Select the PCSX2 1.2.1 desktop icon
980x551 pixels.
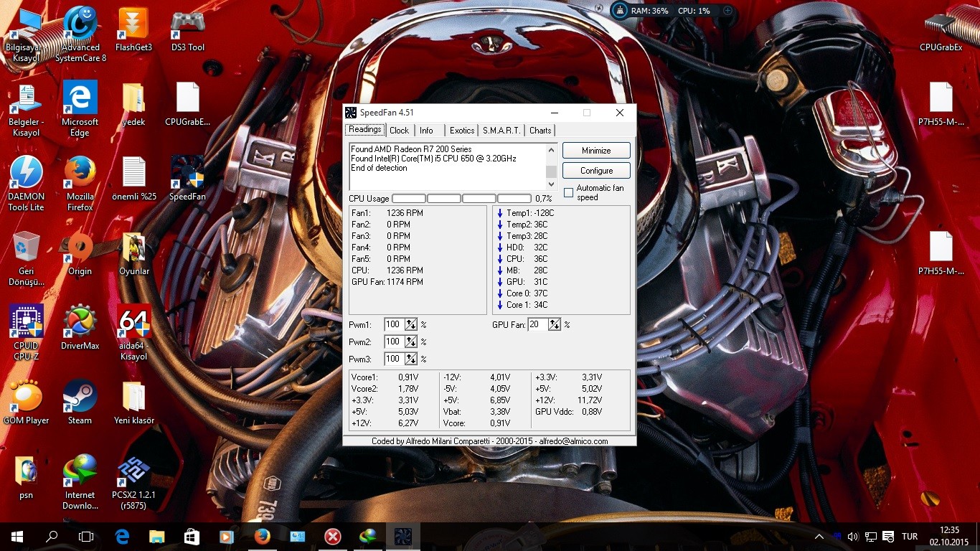[x=133, y=482]
